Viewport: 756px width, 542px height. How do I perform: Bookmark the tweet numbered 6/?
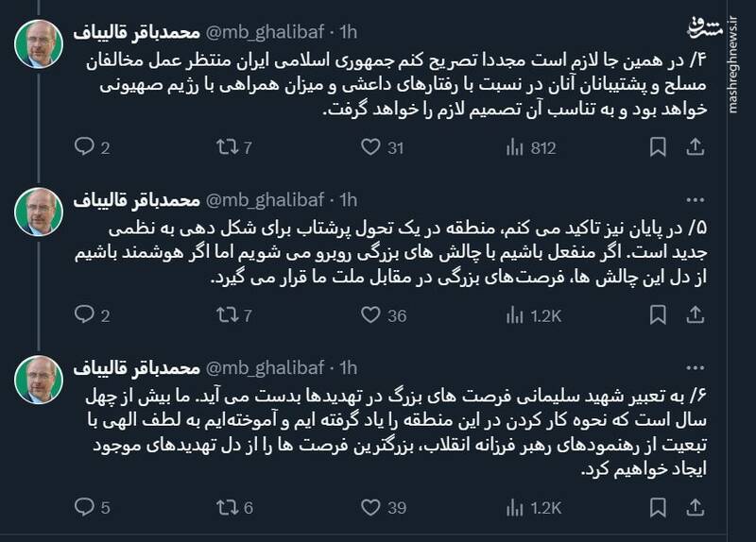tap(651, 508)
